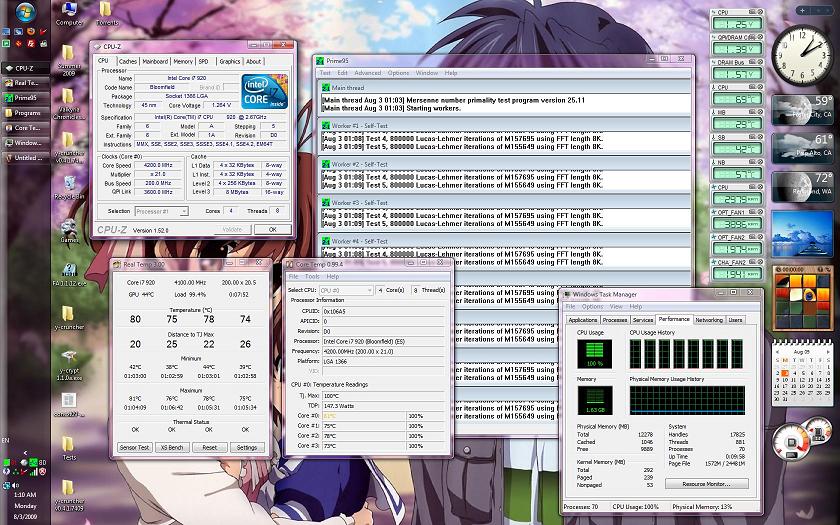The height and width of the screenshot is (525, 840).
Task: Click the Intel Core i7 logo in CPU-Z
Action: (x=265, y=92)
